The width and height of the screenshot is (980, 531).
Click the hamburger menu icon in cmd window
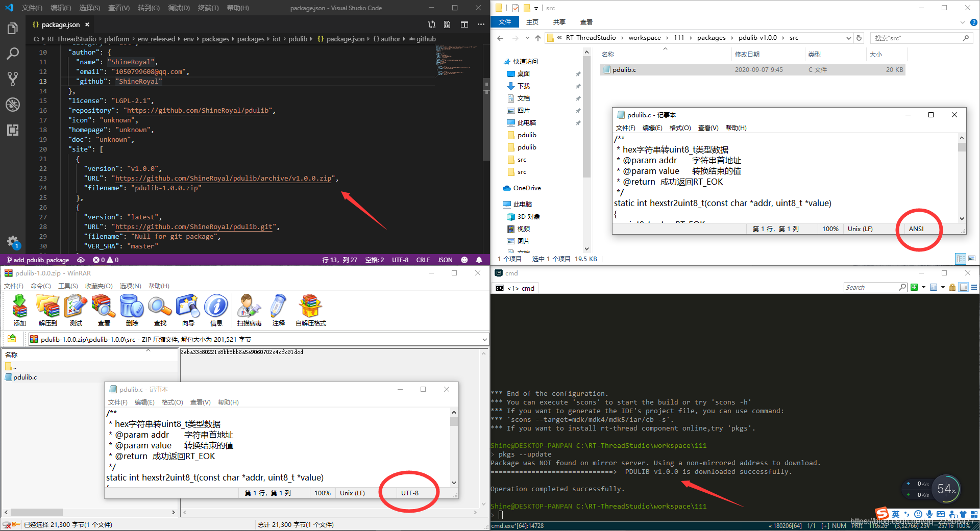pos(974,287)
